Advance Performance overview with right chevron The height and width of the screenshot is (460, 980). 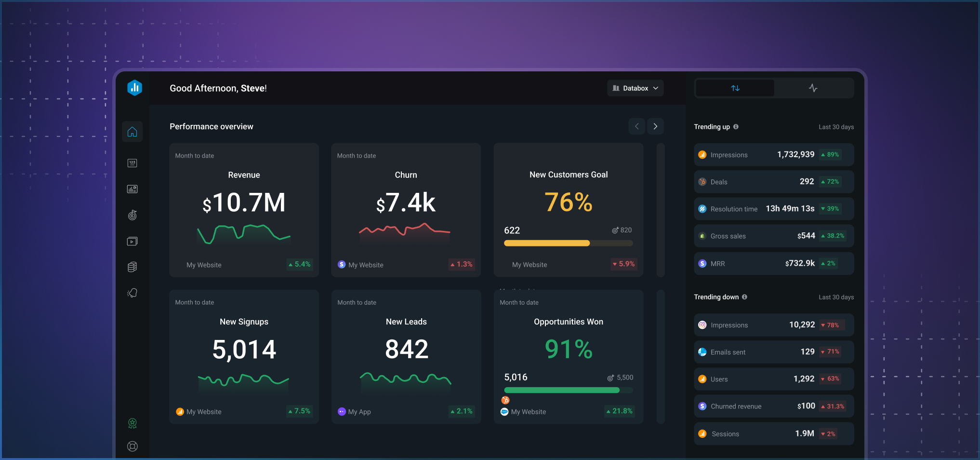[x=655, y=126]
